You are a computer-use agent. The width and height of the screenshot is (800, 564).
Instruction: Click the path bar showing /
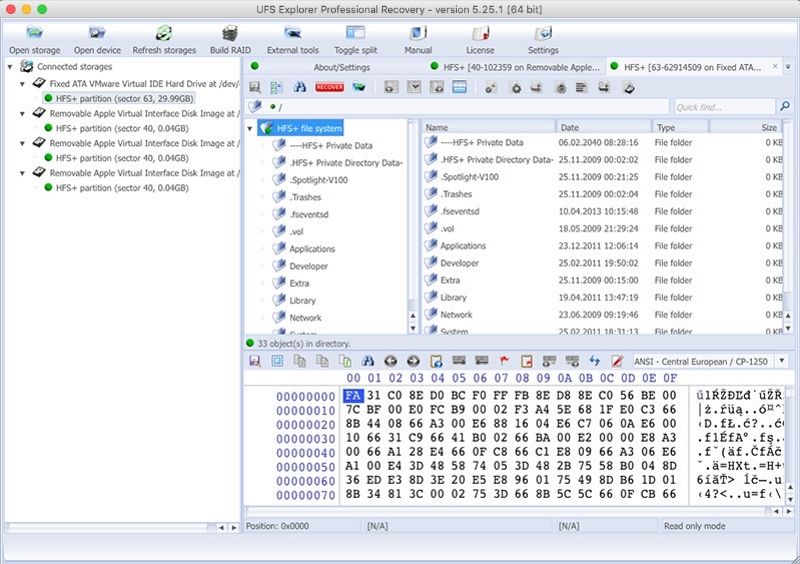pos(466,107)
